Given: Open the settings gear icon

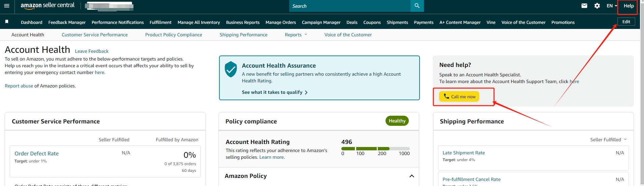Looking at the screenshot, I should [x=597, y=6].
